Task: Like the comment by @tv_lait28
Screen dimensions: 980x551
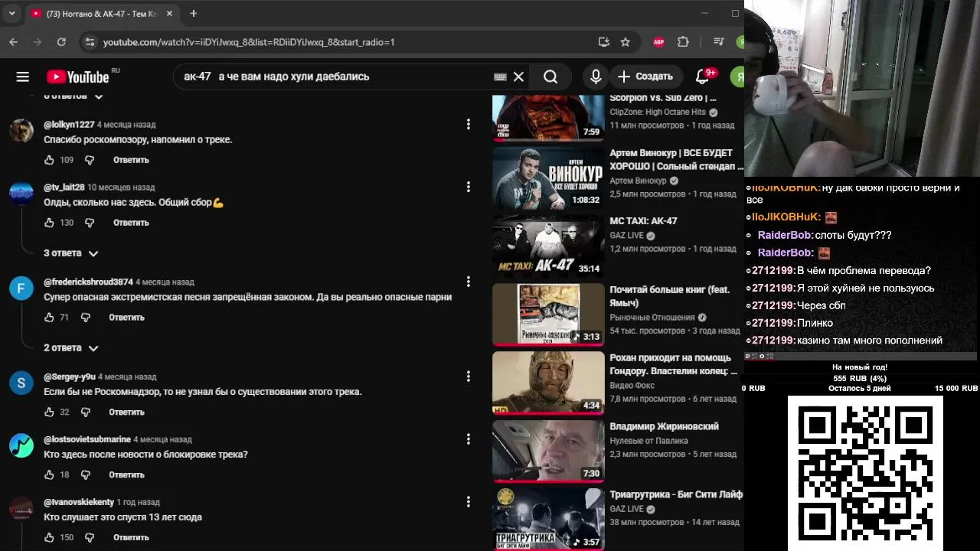Action: tap(49, 223)
